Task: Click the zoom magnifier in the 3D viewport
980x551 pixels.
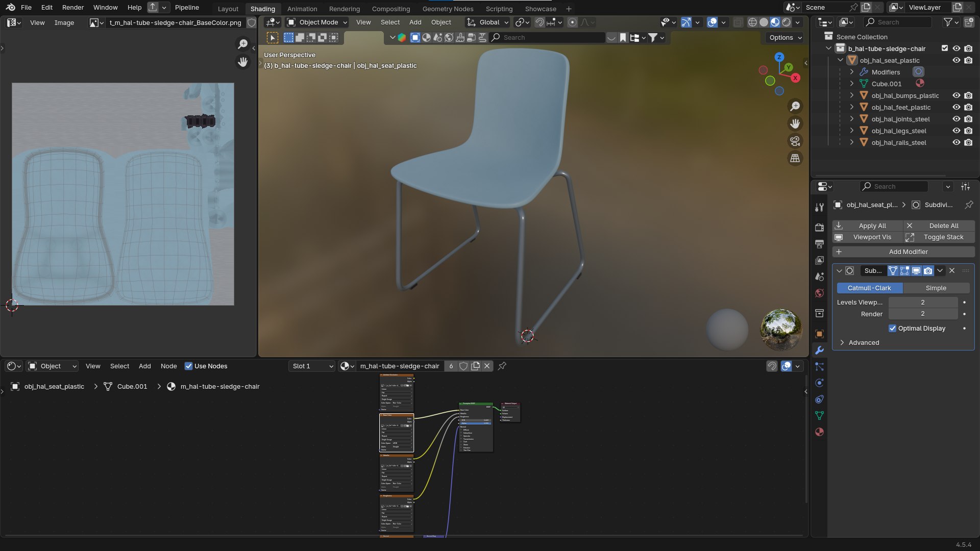Action: (x=795, y=106)
